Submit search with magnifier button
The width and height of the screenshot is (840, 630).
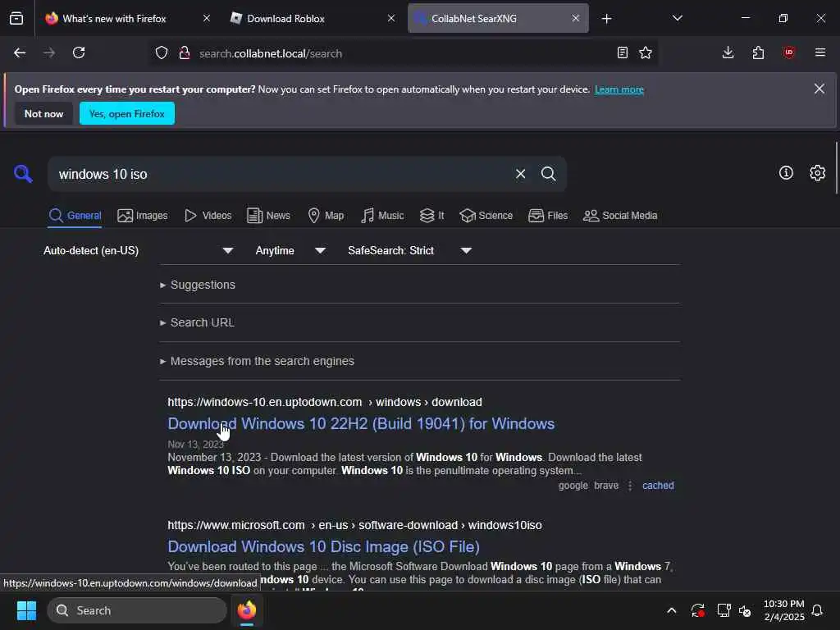coord(548,174)
